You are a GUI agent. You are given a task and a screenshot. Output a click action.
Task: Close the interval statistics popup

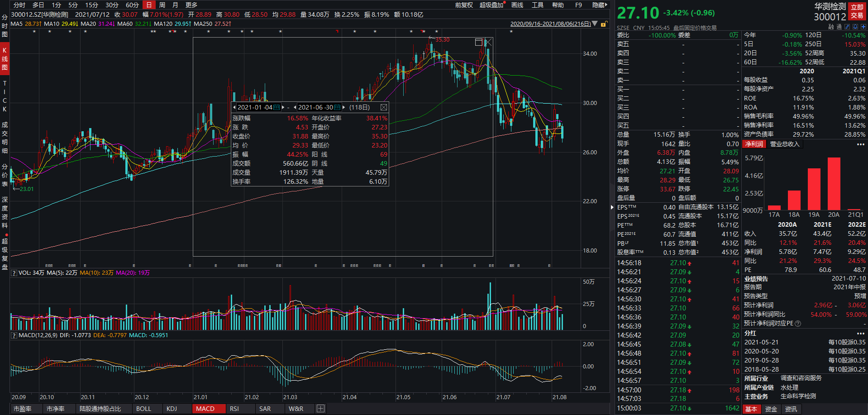pos(384,107)
